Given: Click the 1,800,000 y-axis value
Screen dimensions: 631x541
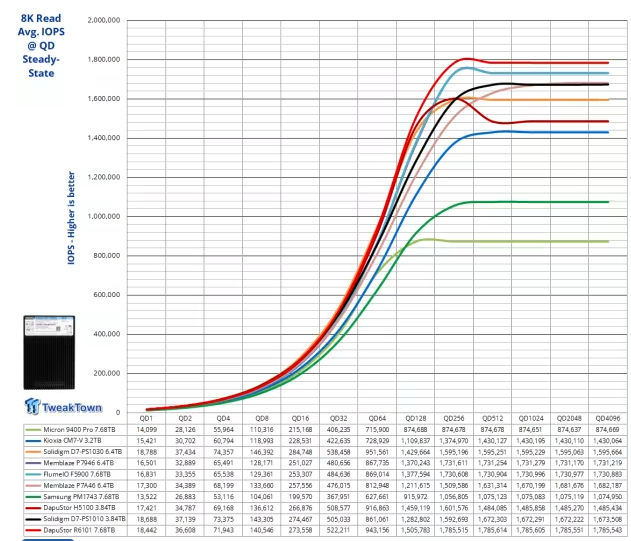Looking at the screenshot, I should (104, 60).
